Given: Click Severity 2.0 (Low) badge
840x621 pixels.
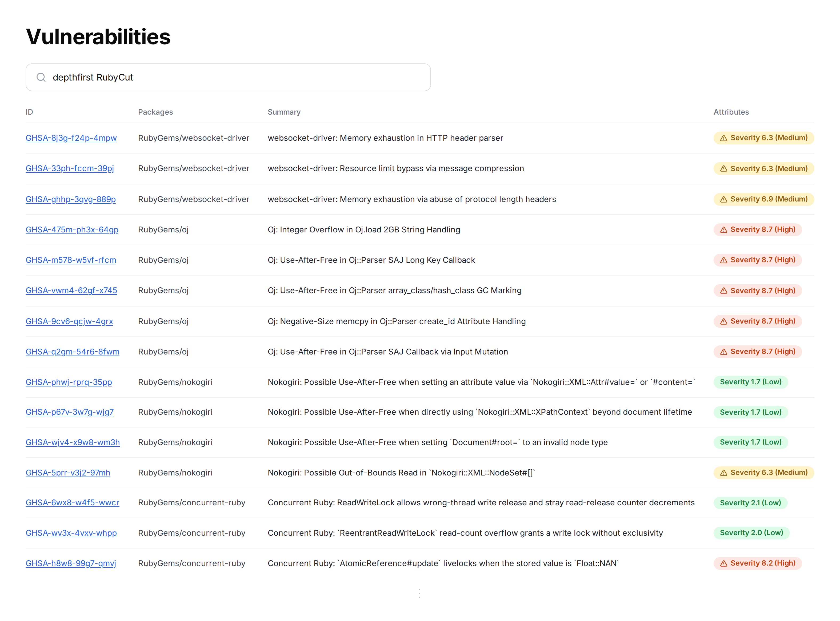Looking at the screenshot, I should pyautogui.click(x=751, y=533).
